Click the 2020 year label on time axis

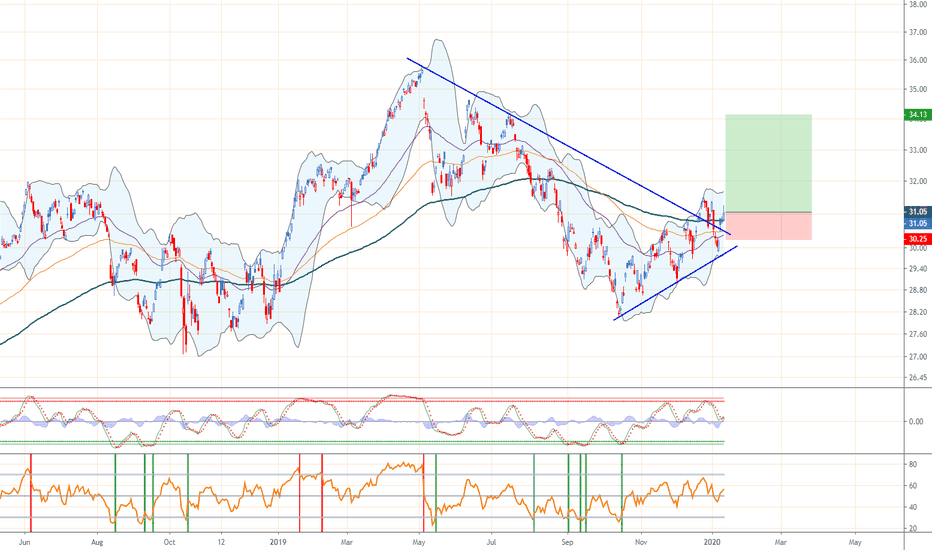(x=712, y=542)
